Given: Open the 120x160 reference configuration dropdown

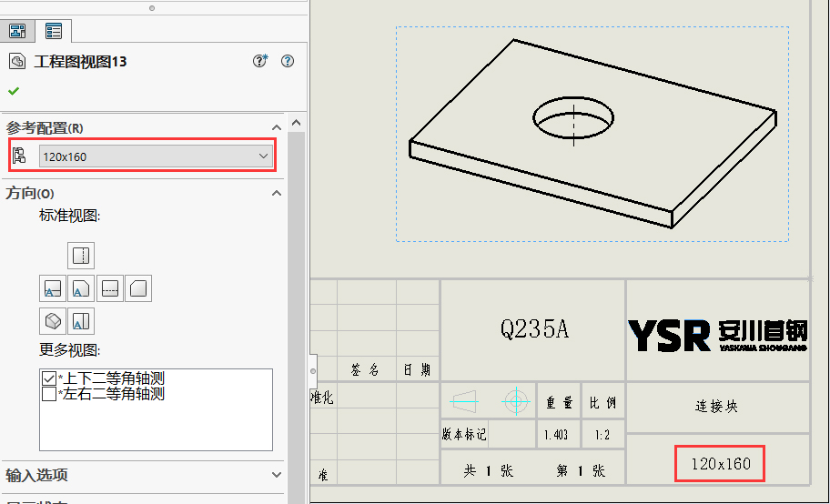Looking at the screenshot, I should coord(157,156).
